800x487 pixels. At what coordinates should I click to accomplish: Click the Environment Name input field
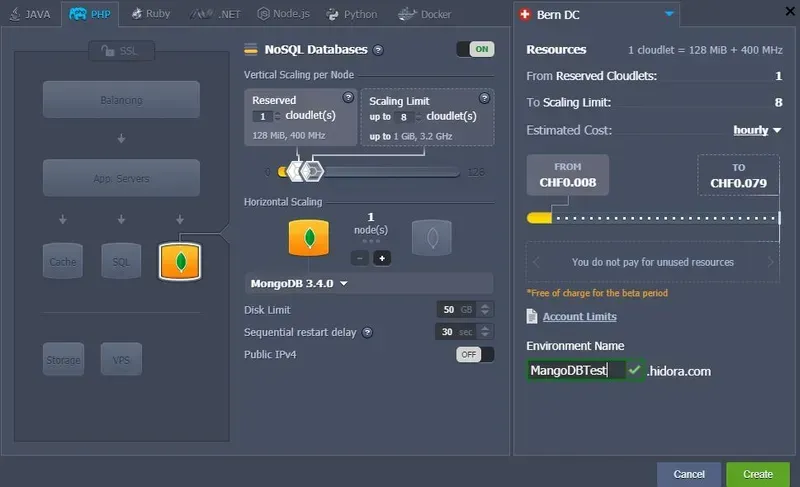[576, 370]
